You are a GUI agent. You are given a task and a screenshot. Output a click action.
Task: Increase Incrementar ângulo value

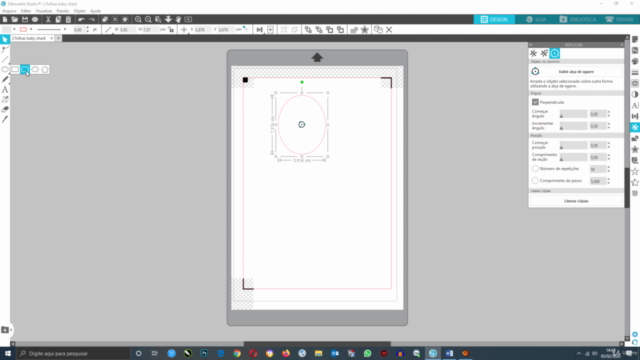click(x=609, y=124)
